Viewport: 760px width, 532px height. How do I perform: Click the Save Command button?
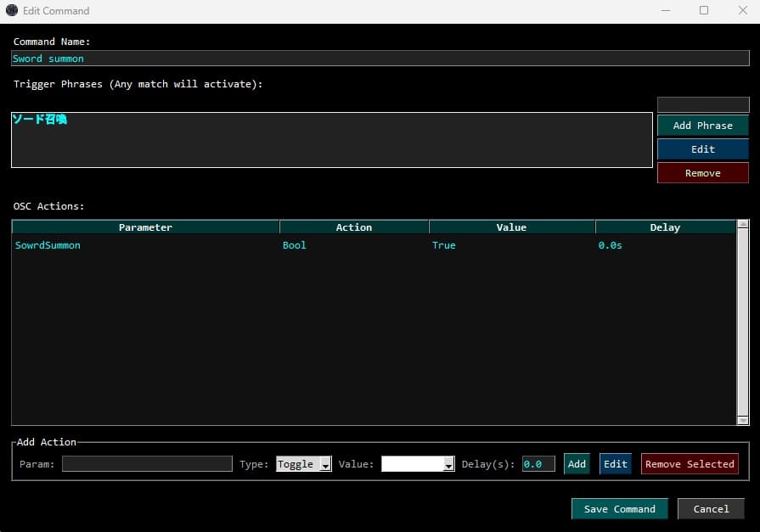pyautogui.click(x=619, y=509)
